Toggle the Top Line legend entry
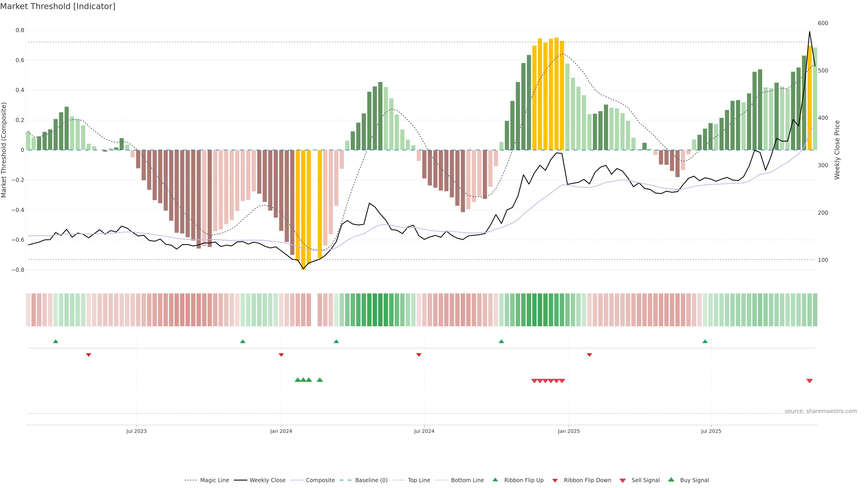Viewport: 868px width, 488px height. [419, 480]
